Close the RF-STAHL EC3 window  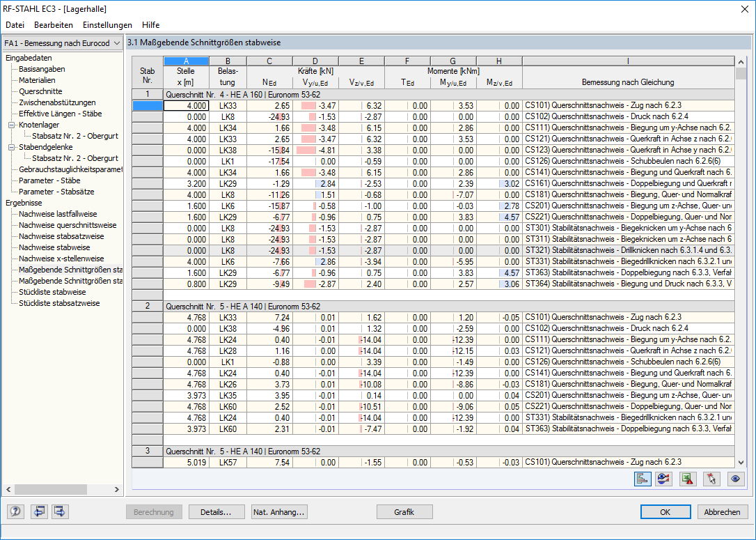744,9
